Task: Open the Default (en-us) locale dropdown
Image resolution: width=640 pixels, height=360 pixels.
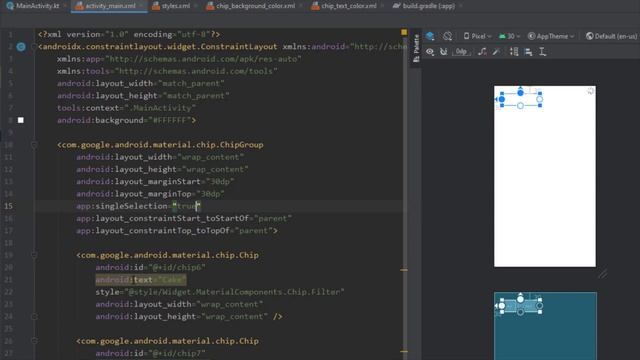Action: [x=611, y=36]
